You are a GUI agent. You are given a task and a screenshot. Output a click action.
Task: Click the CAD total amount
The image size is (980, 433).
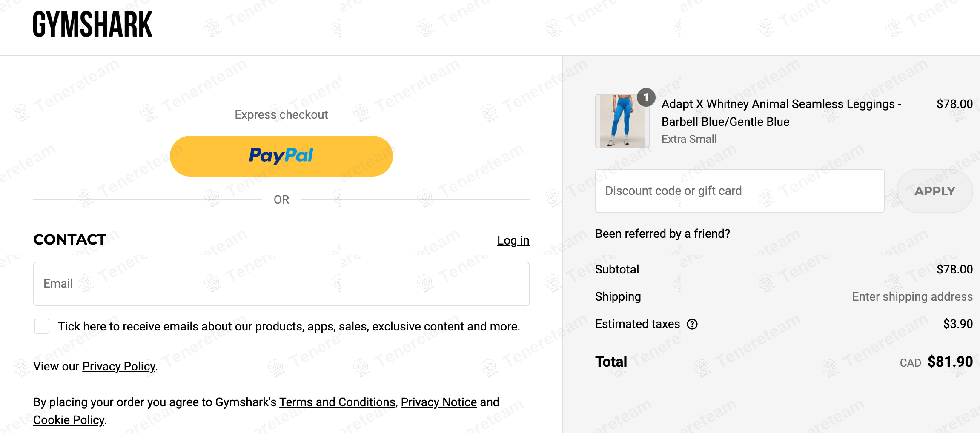950,362
